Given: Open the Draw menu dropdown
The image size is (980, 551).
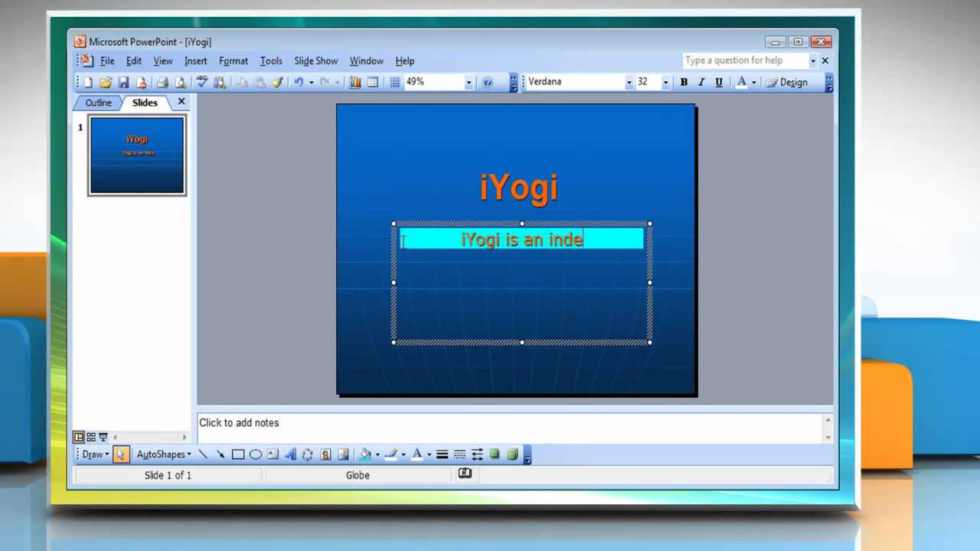Looking at the screenshot, I should coord(95,455).
